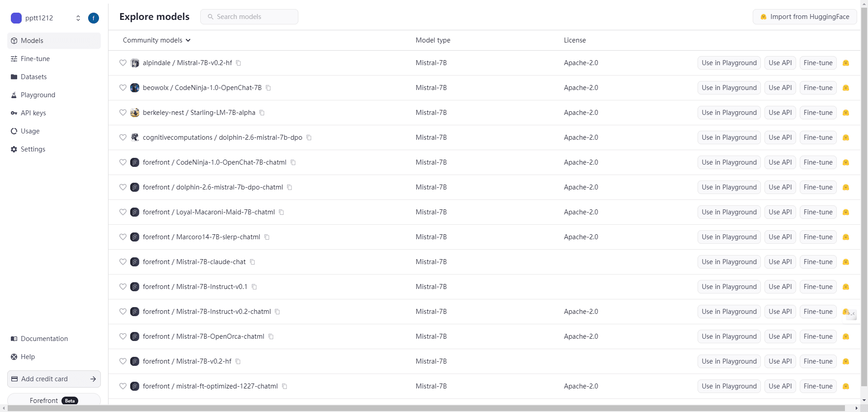868x412 pixels.
Task: Use alpindale Mistral-7B-v0.2-hf in Playground
Action: (x=729, y=63)
